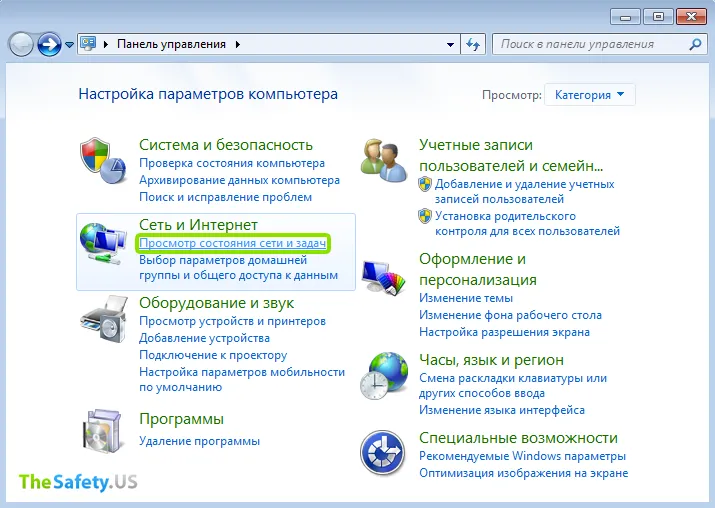This screenshot has height=508, width=715.
Task: Click the Панель управления breadcrumb
Action: 171,44
